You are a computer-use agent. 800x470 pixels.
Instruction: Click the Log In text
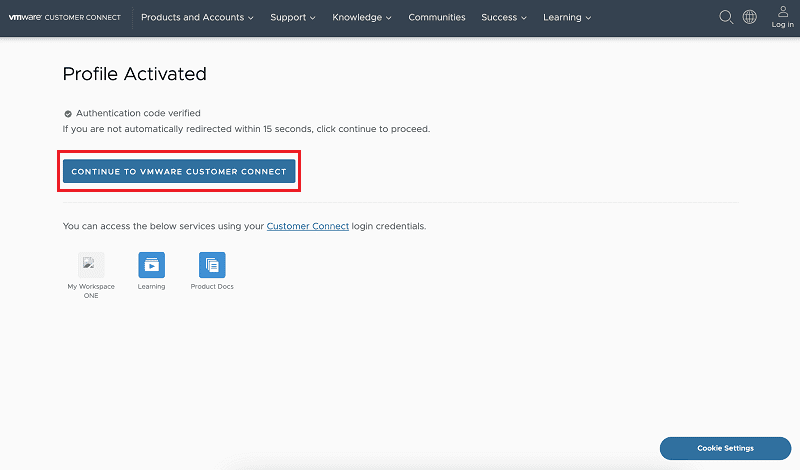783,24
